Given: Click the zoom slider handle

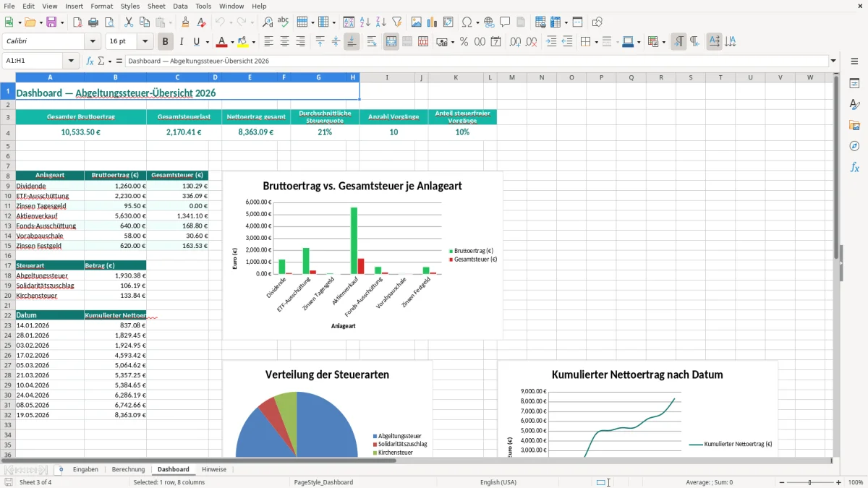Looking at the screenshot, I should pyautogui.click(x=810, y=482).
